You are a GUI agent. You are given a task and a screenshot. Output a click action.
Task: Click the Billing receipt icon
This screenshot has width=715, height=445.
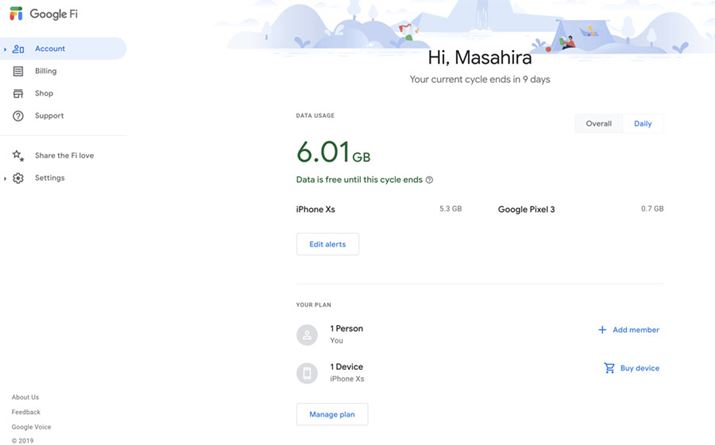pos(18,71)
